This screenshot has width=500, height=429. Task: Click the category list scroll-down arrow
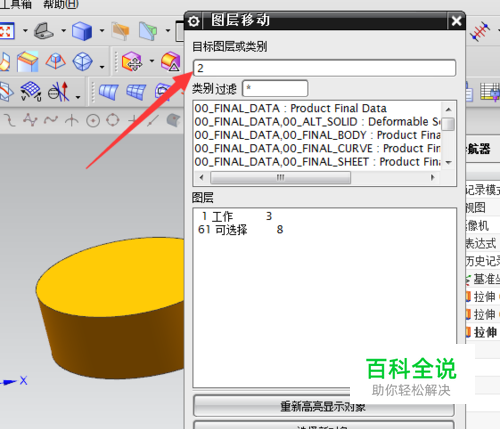pos(448,162)
